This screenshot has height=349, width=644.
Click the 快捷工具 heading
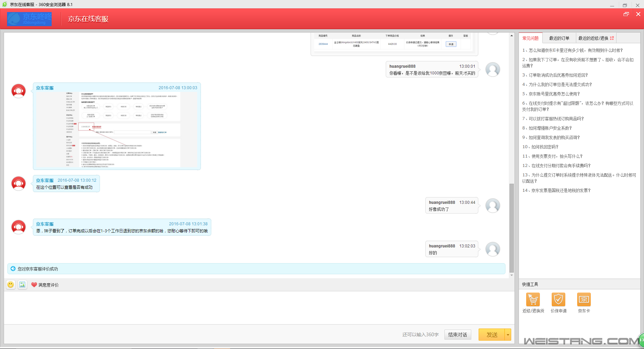point(530,284)
